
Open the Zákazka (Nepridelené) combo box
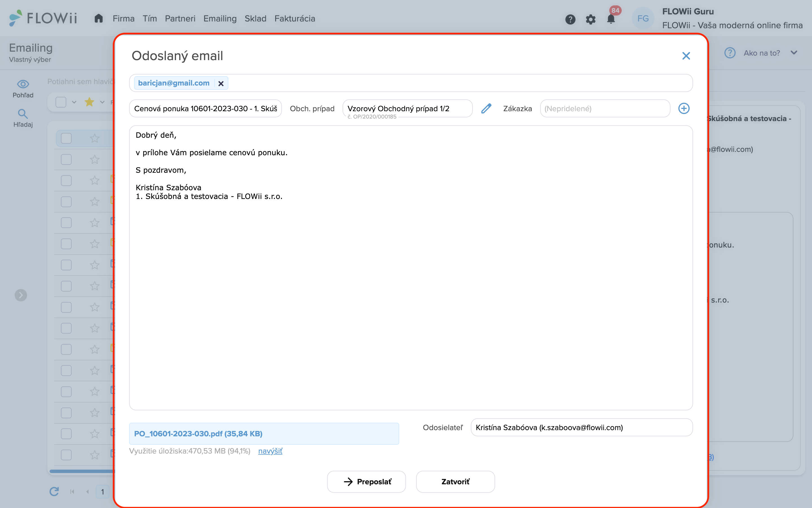tap(605, 109)
